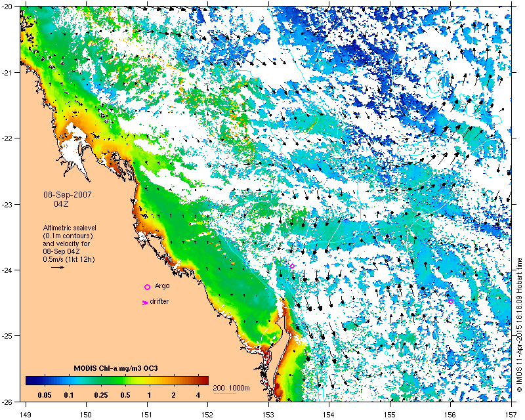This screenshot has height=420, width=525.
Task: Click the '0.5m/s (1kt 12h)' scale text
Action: click(x=69, y=259)
